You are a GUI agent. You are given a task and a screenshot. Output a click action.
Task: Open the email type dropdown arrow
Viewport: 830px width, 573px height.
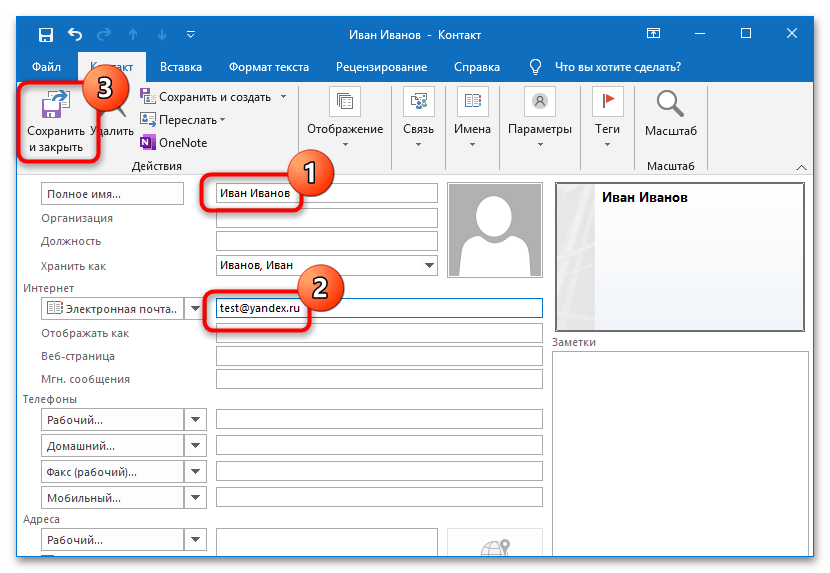click(195, 308)
